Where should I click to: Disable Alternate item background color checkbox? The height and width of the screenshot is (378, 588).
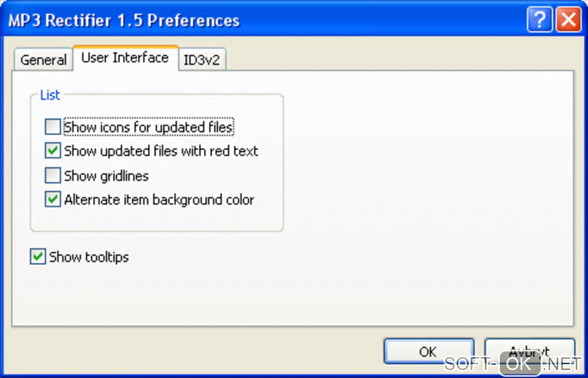point(53,200)
